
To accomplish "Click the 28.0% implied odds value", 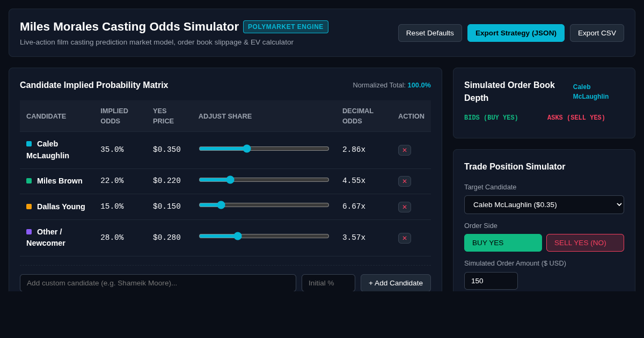I will [x=112, y=238].
